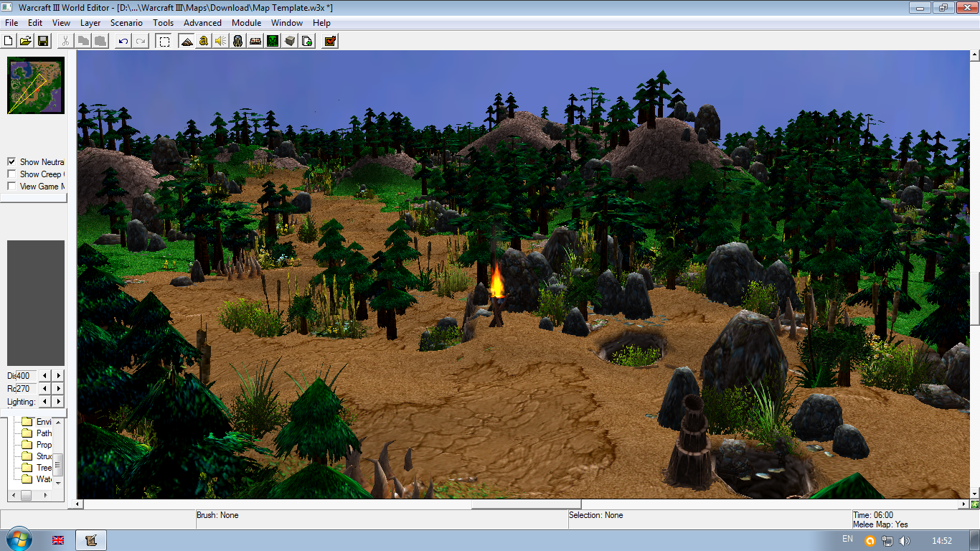This screenshot has height=551, width=980.
Task: Select the Wat folder in the tree
Action: coord(37,479)
